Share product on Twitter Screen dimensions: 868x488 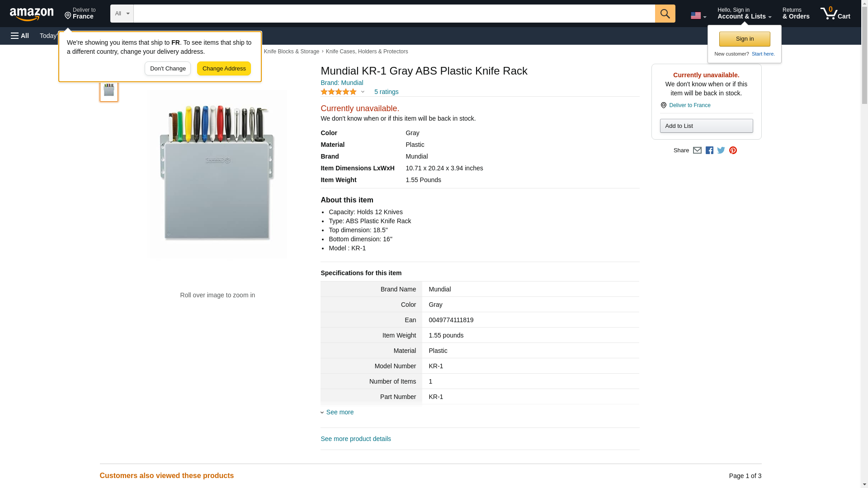(x=721, y=150)
